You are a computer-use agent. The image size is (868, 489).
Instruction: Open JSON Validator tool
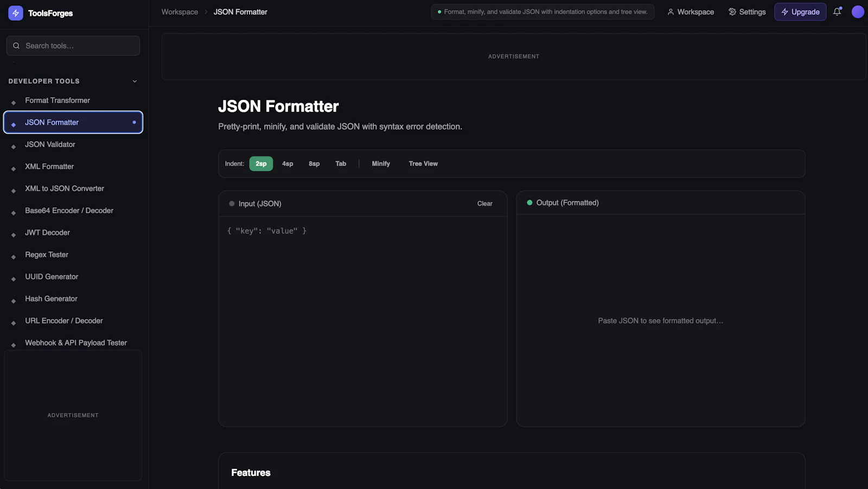click(x=73, y=144)
